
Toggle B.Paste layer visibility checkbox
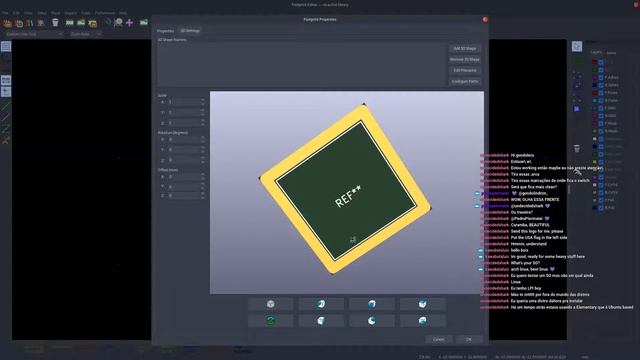(x=601, y=100)
